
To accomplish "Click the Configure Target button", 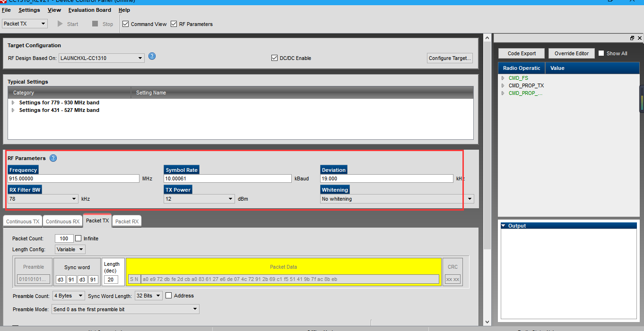I will tap(449, 58).
